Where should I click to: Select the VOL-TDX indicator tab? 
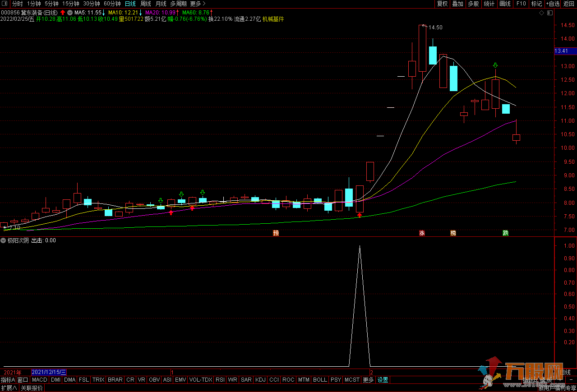[x=201, y=380]
